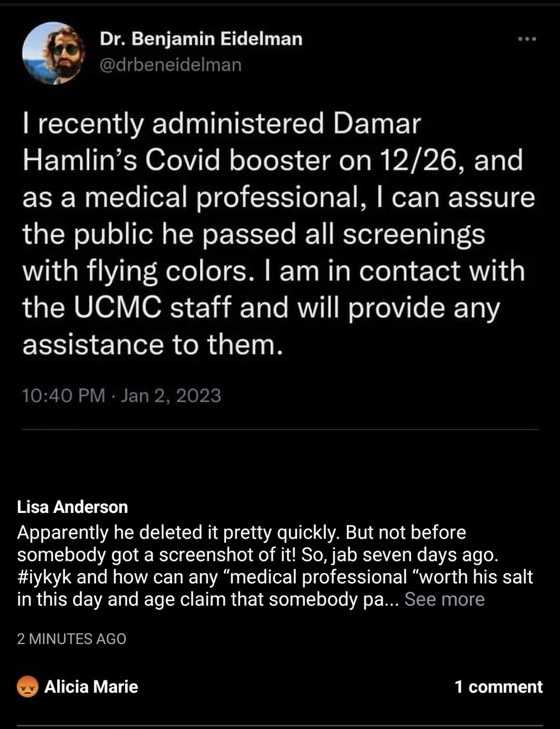This screenshot has height=729, width=560.
Task: Click Dr. Benjamin Eidelman's profile avatar
Action: coord(53,53)
